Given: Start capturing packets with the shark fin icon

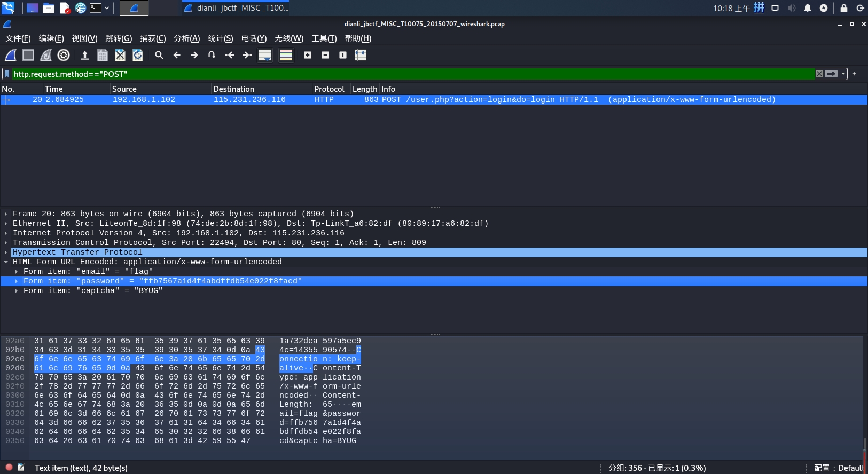Looking at the screenshot, I should [x=11, y=55].
